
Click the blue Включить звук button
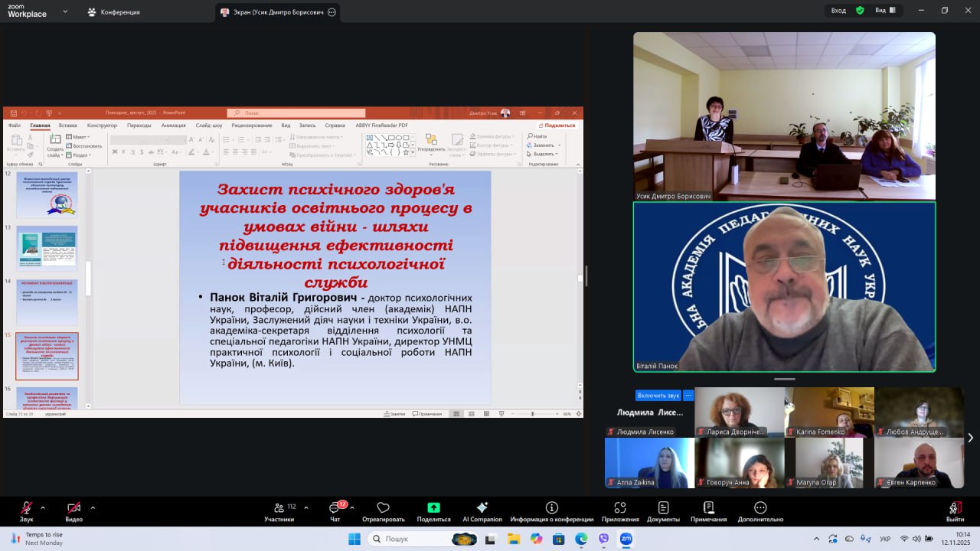click(x=658, y=396)
